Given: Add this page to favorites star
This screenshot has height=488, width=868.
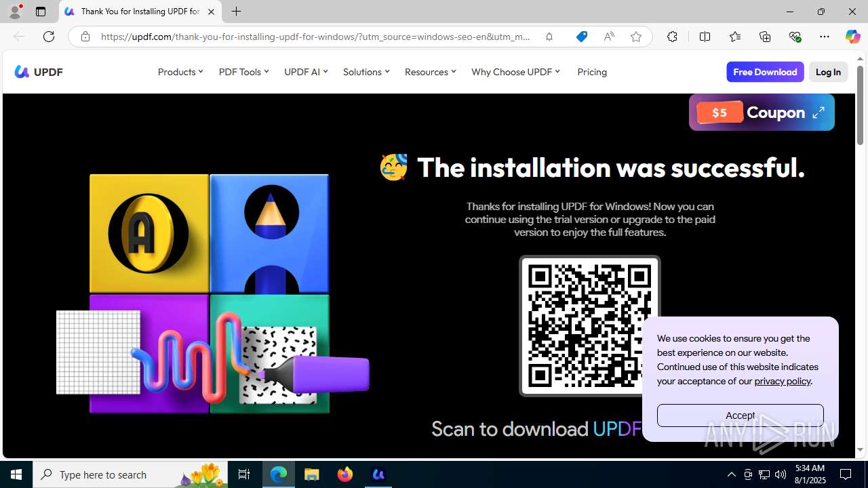Looking at the screenshot, I should pos(636,37).
